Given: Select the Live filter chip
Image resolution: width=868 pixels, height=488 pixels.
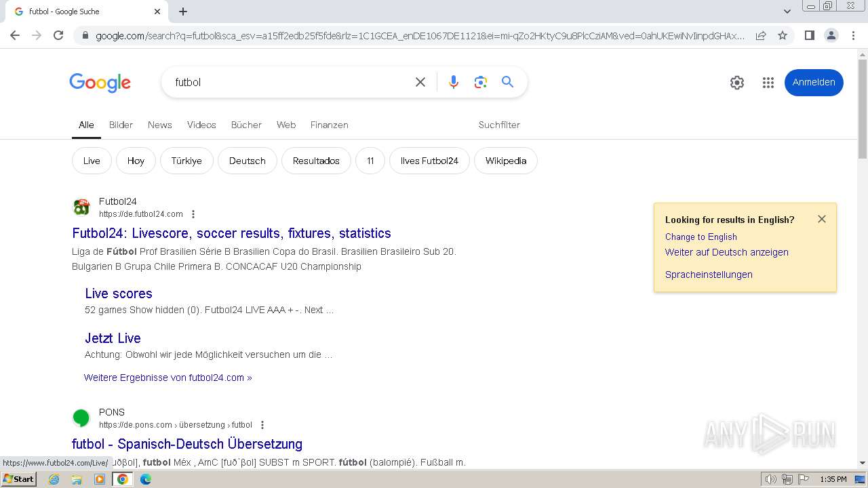Looking at the screenshot, I should coord(92,161).
